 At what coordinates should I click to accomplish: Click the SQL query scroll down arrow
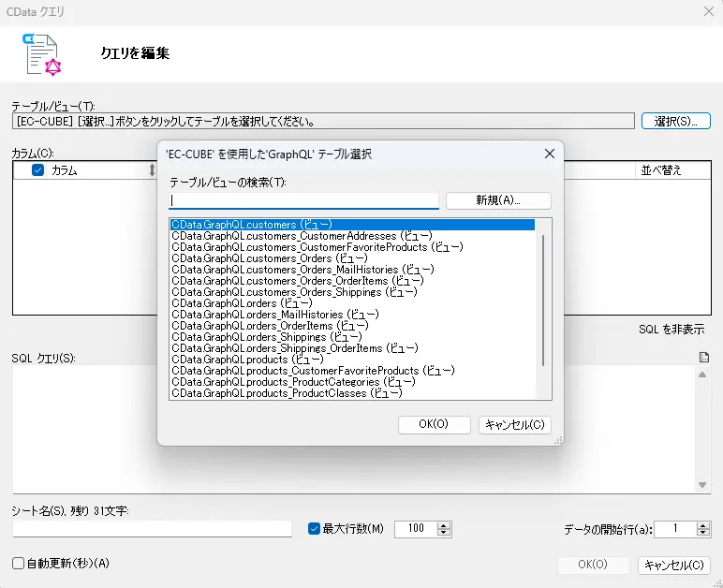point(702,485)
